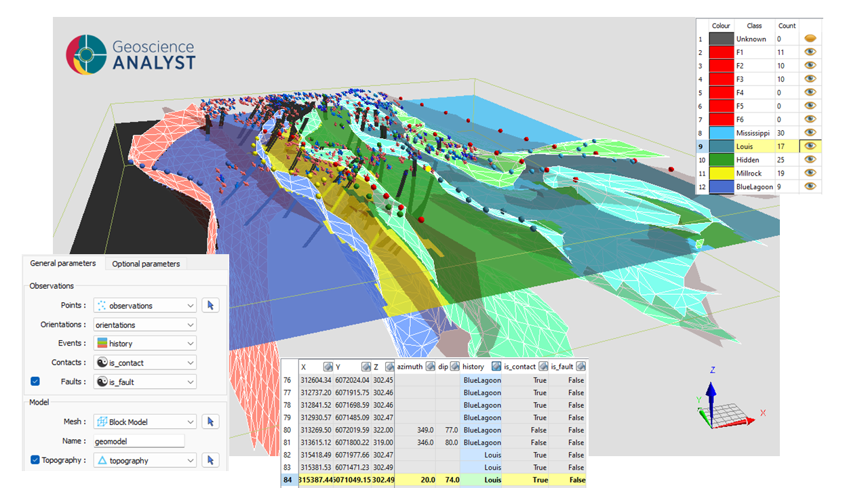The width and height of the screenshot is (868, 488).
Task: Hide the Mississippi class with its eye icon
Action: tap(810, 133)
